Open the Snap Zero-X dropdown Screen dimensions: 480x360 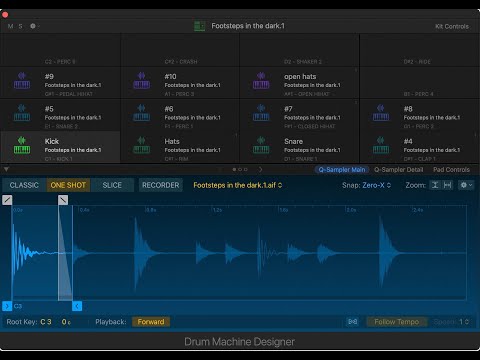pyautogui.click(x=377, y=185)
